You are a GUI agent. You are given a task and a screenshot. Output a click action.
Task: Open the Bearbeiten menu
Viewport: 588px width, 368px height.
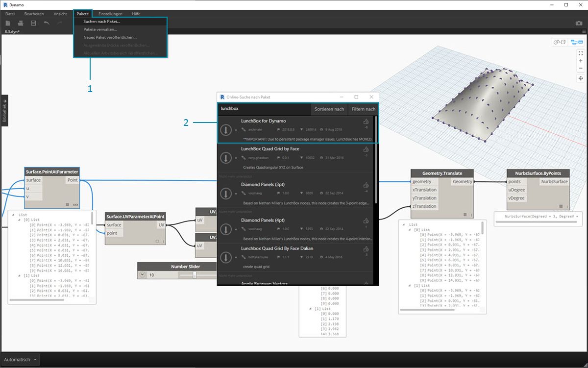[34, 14]
